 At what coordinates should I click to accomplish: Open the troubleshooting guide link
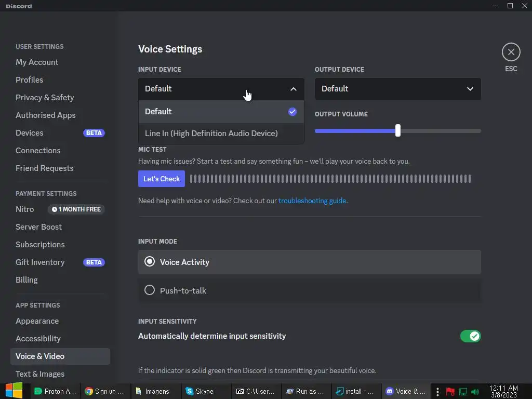[x=312, y=201]
